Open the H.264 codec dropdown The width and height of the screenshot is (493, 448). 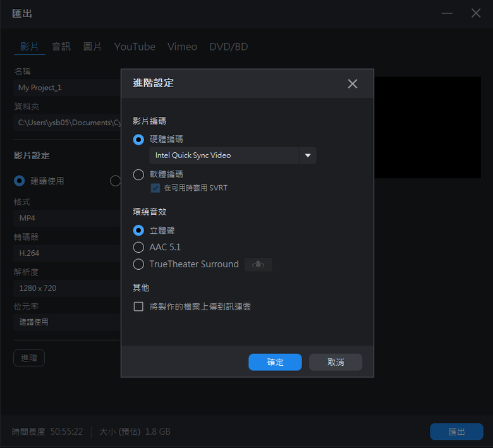click(67, 253)
